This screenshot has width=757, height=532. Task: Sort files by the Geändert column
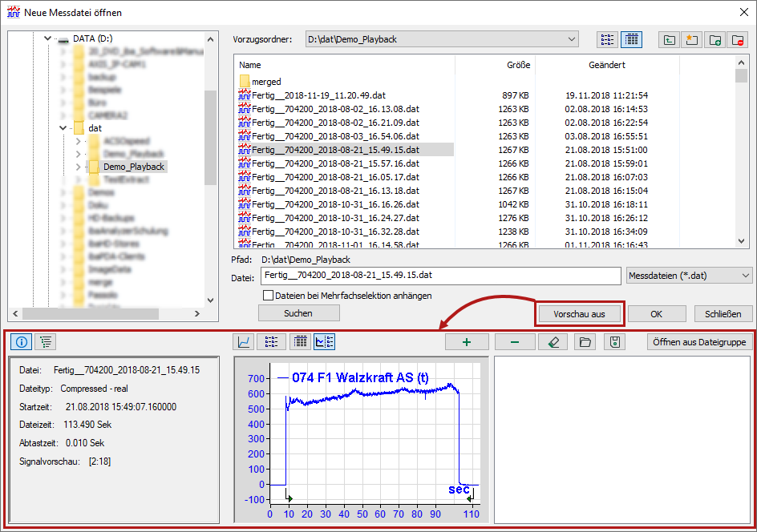[607, 65]
